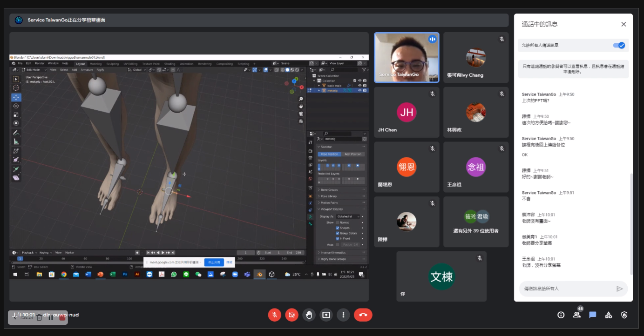
Task: Uncheck the Shapes checkbox in Viewport Display
Action: tap(338, 228)
